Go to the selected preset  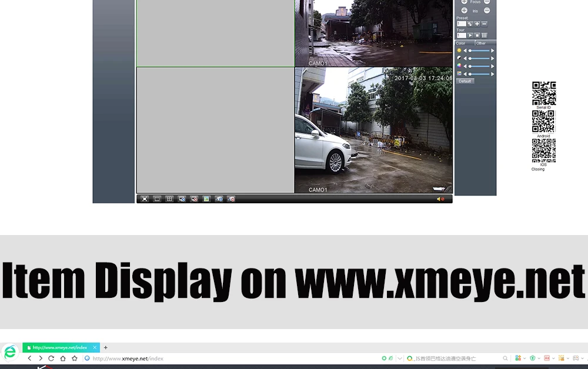(x=470, y=24)
